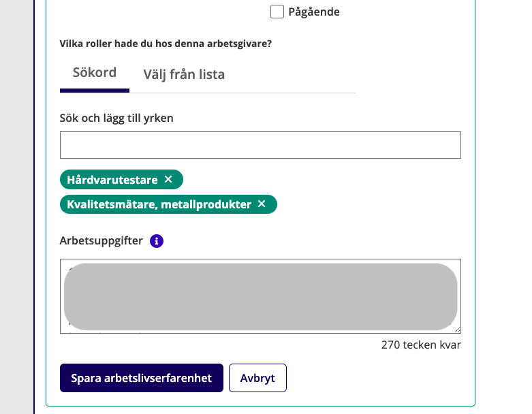Focus the Sök och lägg till yrken field
This screenshot has height=414, width=532.
(260, 145)
